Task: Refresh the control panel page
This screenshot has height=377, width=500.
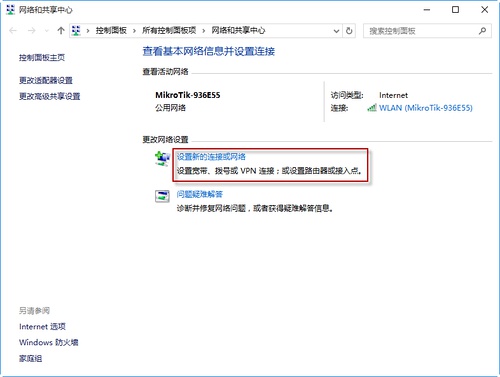Action: tap(349, 31)
